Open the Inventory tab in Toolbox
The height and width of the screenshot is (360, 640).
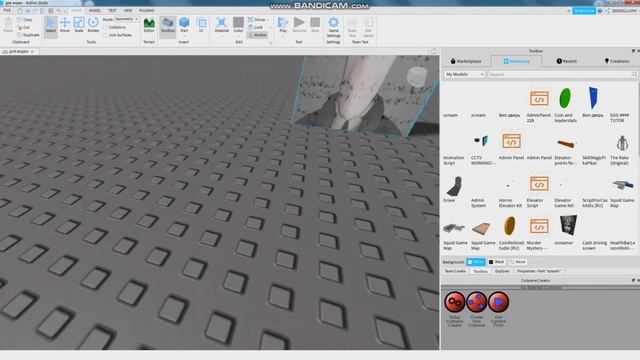pos(516,61)
